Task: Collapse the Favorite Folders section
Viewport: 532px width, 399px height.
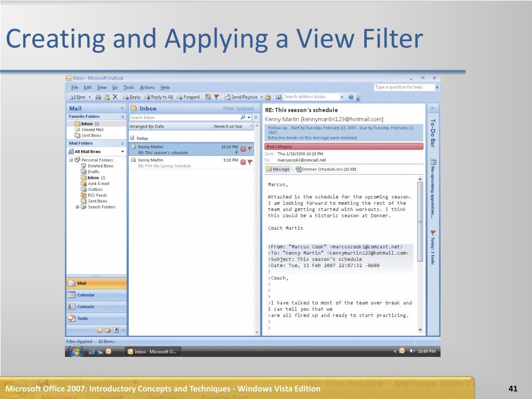Action: [x=123, y=117]
